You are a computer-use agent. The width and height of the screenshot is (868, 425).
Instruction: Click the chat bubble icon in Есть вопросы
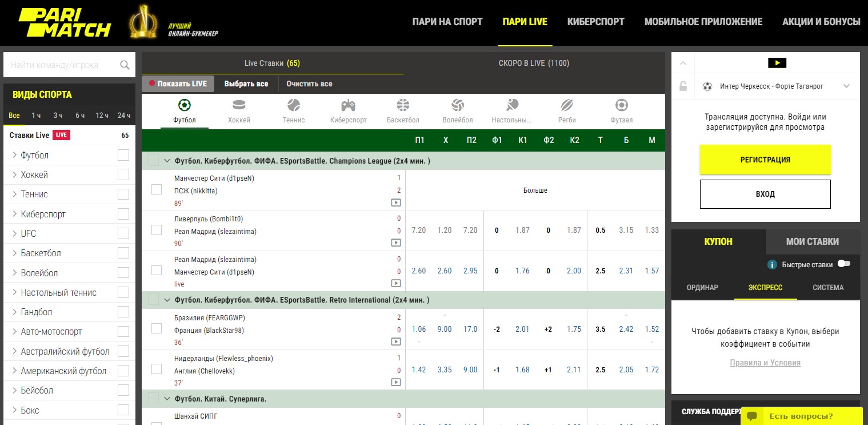(x=752, y=416)
